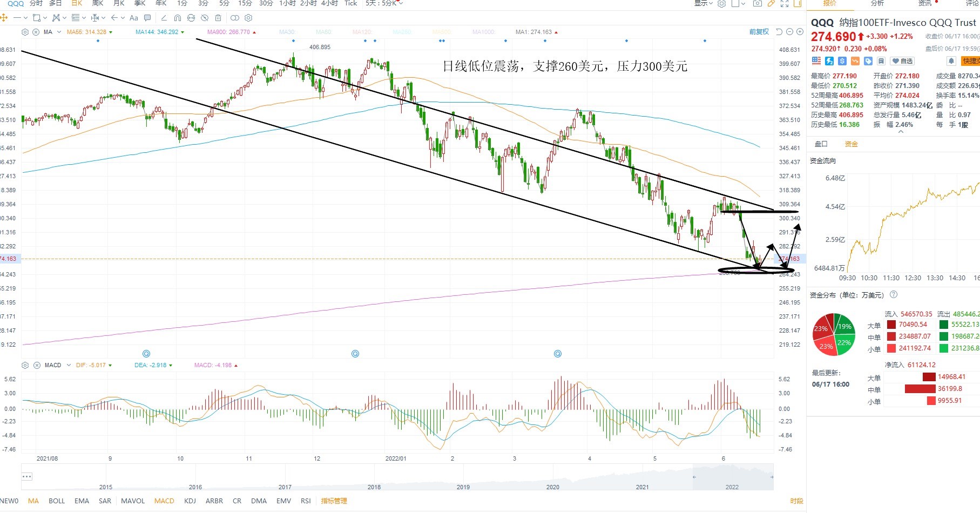The height and width of the screenshot is (513, 980).
Task: Select the move/crosshair drawing tool
Action: (4, 18)
